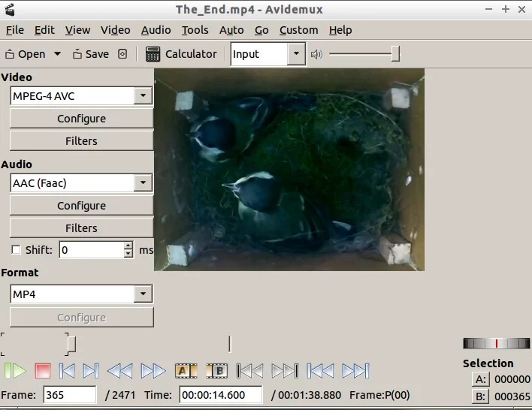
Task: Click the Frame:P(00) frame type label
Action: [x=379, y=395]
